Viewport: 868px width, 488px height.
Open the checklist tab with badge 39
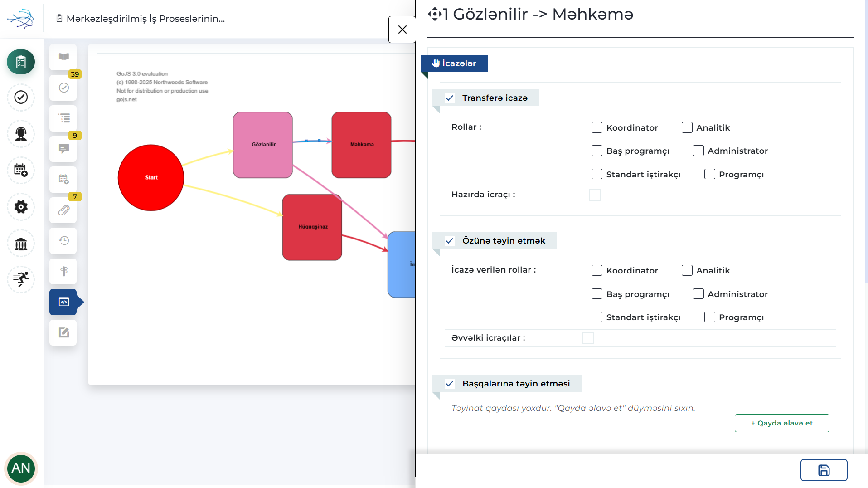tap(63, 88)
